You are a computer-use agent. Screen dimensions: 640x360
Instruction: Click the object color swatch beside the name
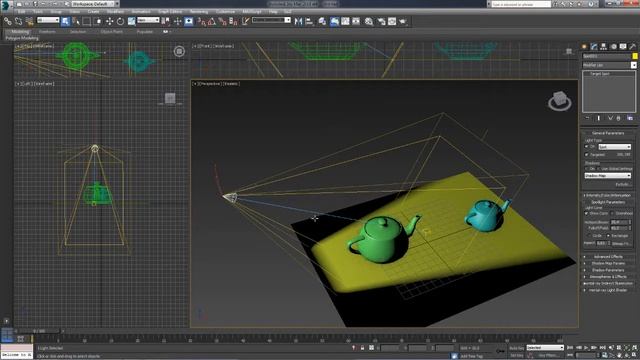[x=635, y=56]
